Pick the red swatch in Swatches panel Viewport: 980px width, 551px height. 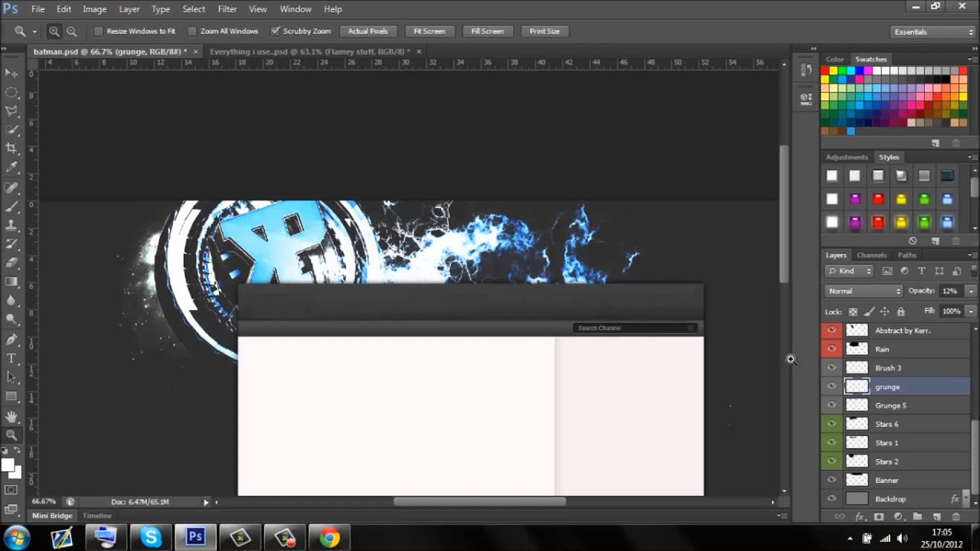coord(825,70)
